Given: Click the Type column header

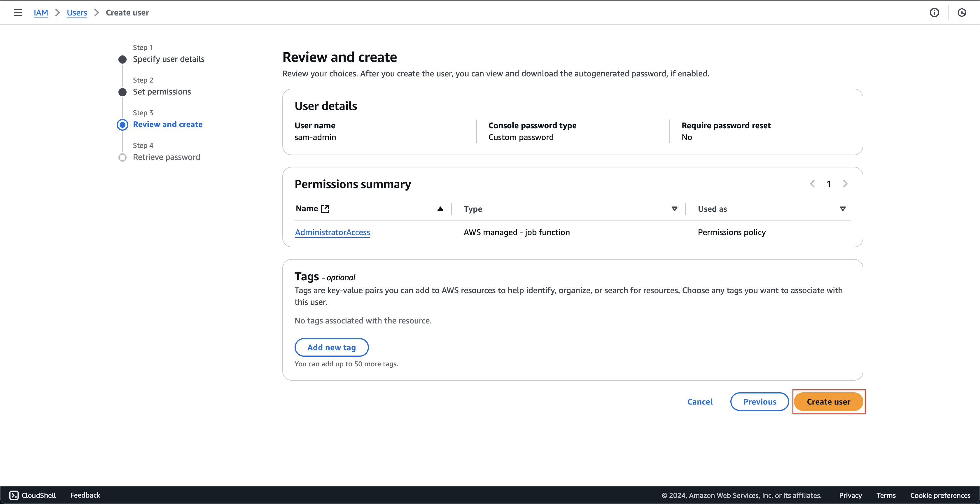Looking at the screenshot, I should point(473,209).
